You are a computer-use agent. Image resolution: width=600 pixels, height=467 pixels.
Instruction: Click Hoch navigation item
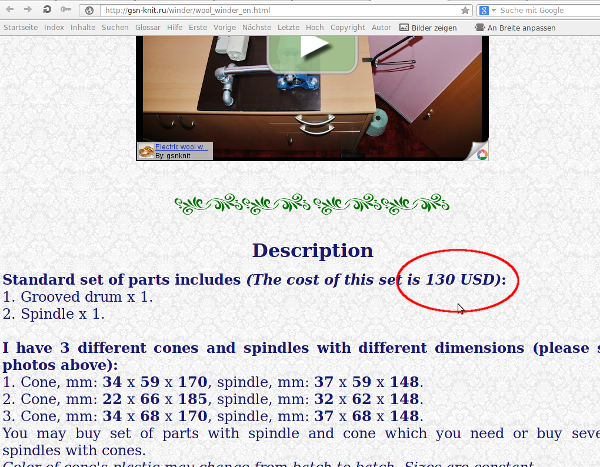[315, 28]
